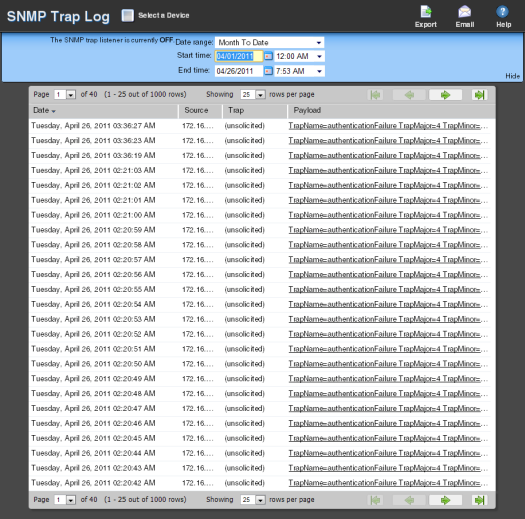Open the end date calendar picker
This screenshot has height=519, width=525.
coord(268,71)
